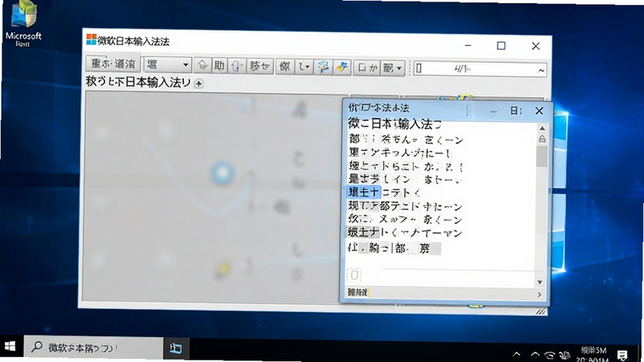Click the network icon in system tray

(x=550, y=355)
